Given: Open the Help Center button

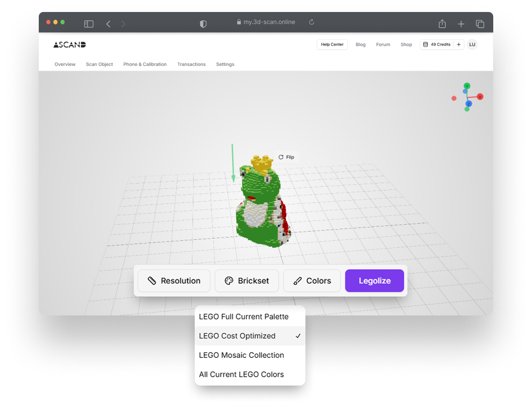Looking at the screenshot, I should point(332,44).
